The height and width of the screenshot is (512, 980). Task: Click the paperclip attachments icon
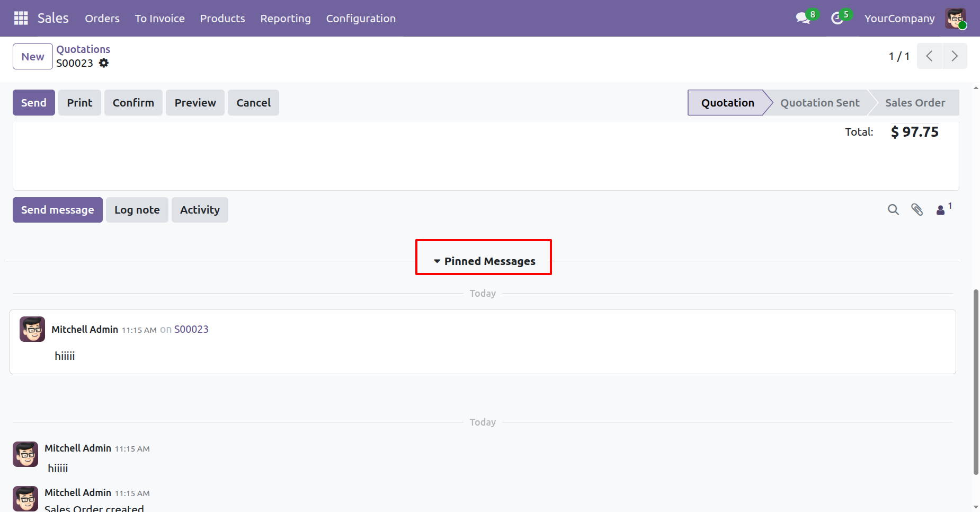coord(917,210)
